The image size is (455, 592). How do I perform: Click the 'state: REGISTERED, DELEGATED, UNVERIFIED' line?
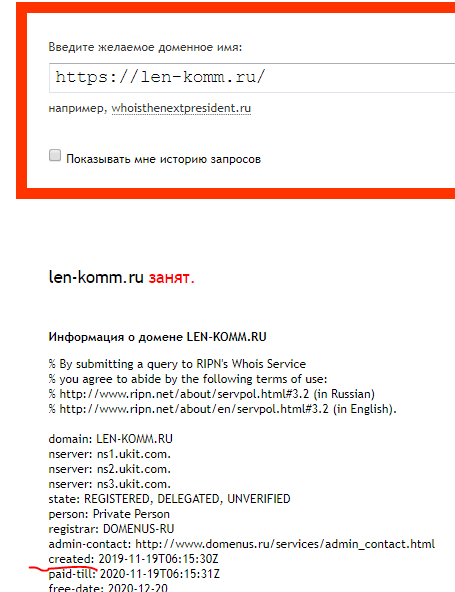pos(170,499)
